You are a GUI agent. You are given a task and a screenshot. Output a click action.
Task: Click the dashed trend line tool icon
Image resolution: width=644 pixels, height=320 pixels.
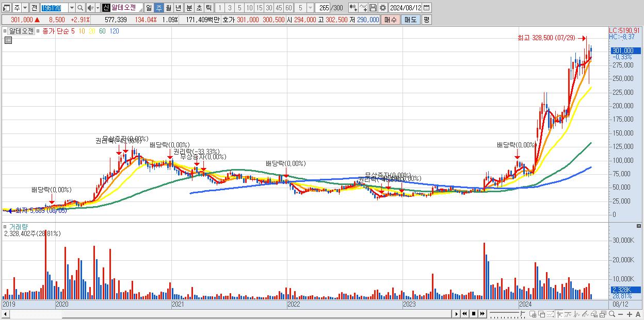[x=550, y=314]
